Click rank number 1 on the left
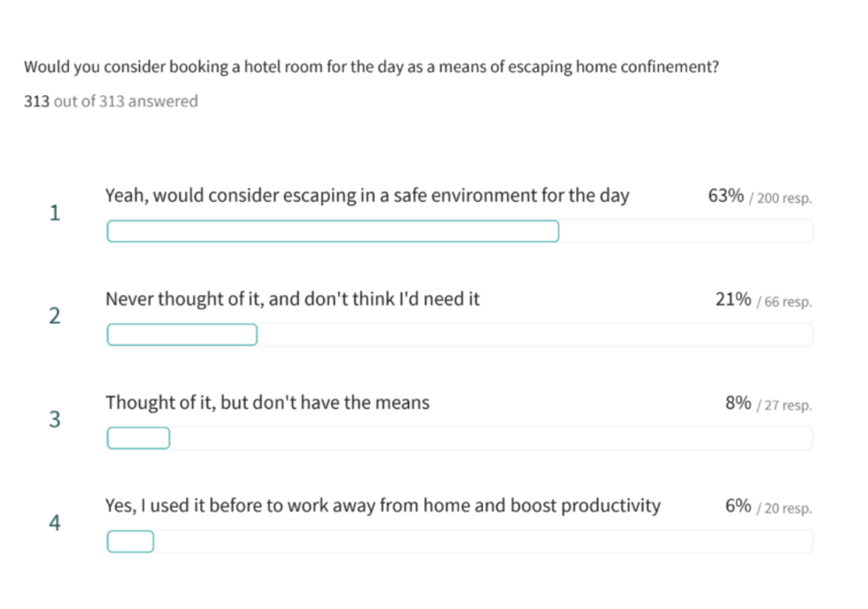 (x=55, y=213)
